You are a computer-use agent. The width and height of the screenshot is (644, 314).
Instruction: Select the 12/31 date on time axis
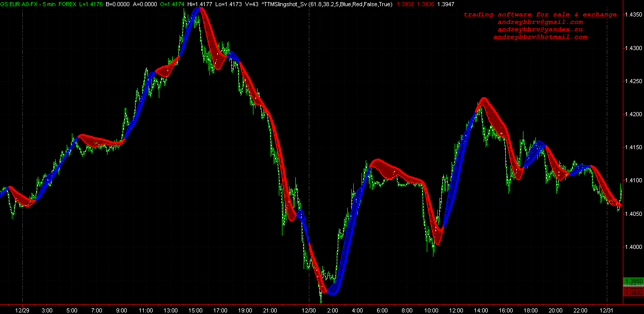point(606,310)
